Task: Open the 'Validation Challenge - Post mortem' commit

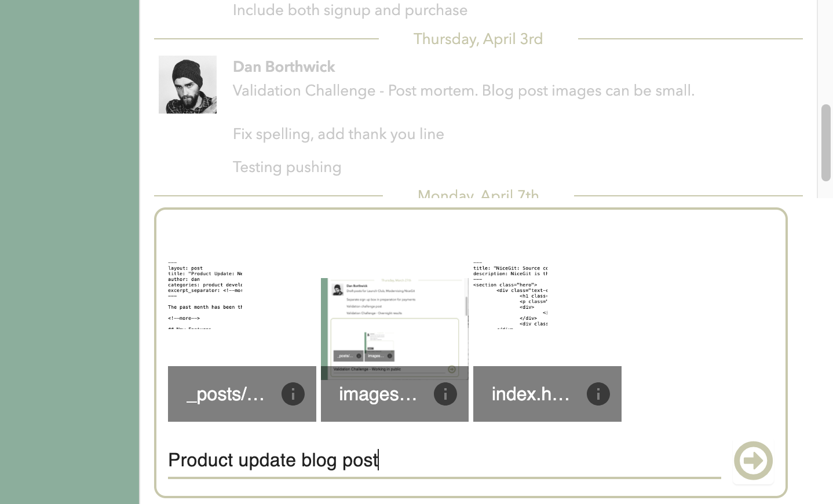Action: pyautogui.click(x=463, y=91)
